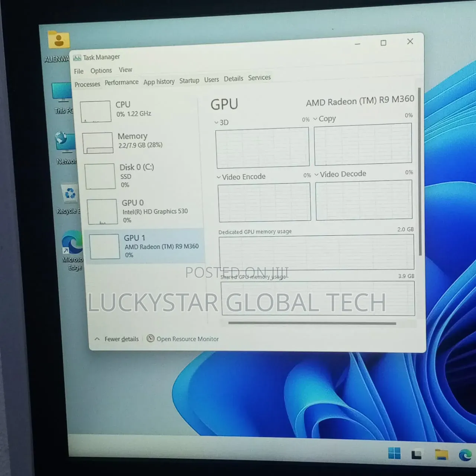Image resolution: width=476 pixels, height=476 pixels.
Task: Select the Recycle Bin desktop icon
Action: tap(69, 199)
